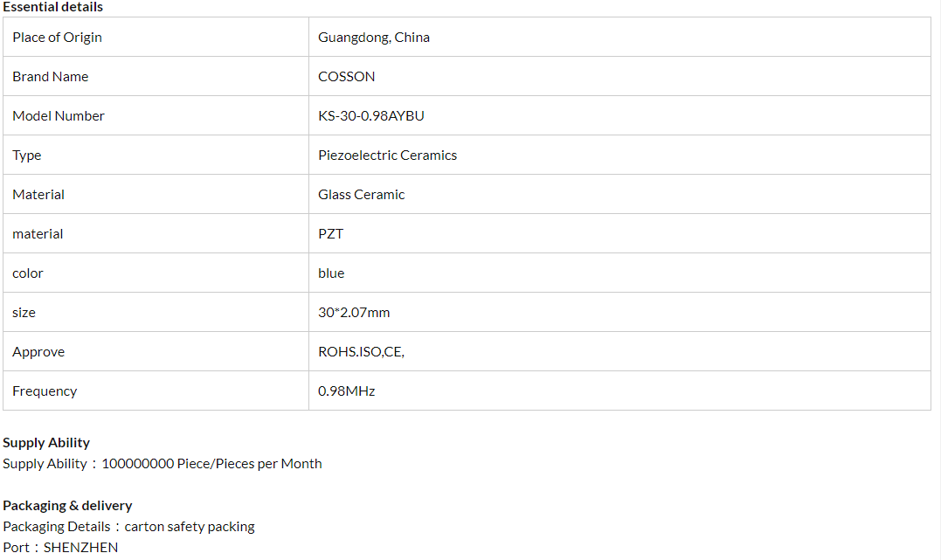The width and height of the screenshot is (941, 560).
Task: Click the Place of Origin label
Action: point(57,38)
